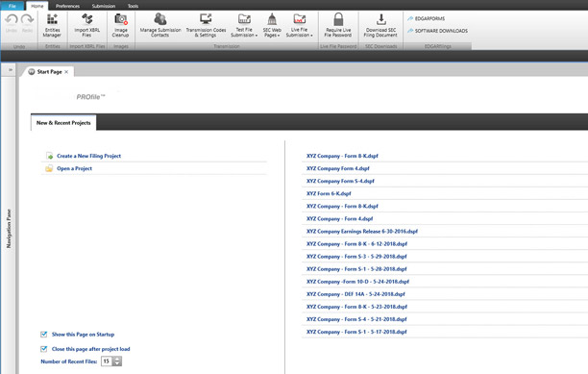Open the Entities Manager
The width and height of the screenshot is (588, 374).
click(52, 26)
